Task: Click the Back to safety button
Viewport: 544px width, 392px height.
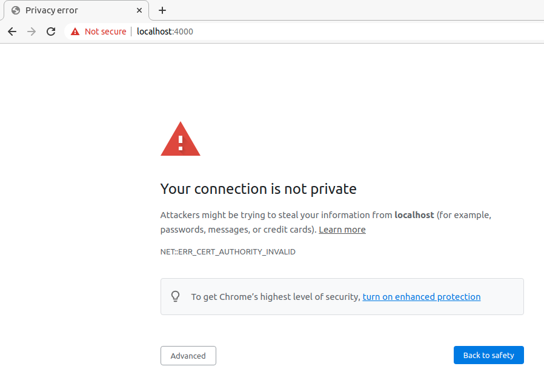Action: (x=489, y=355)
